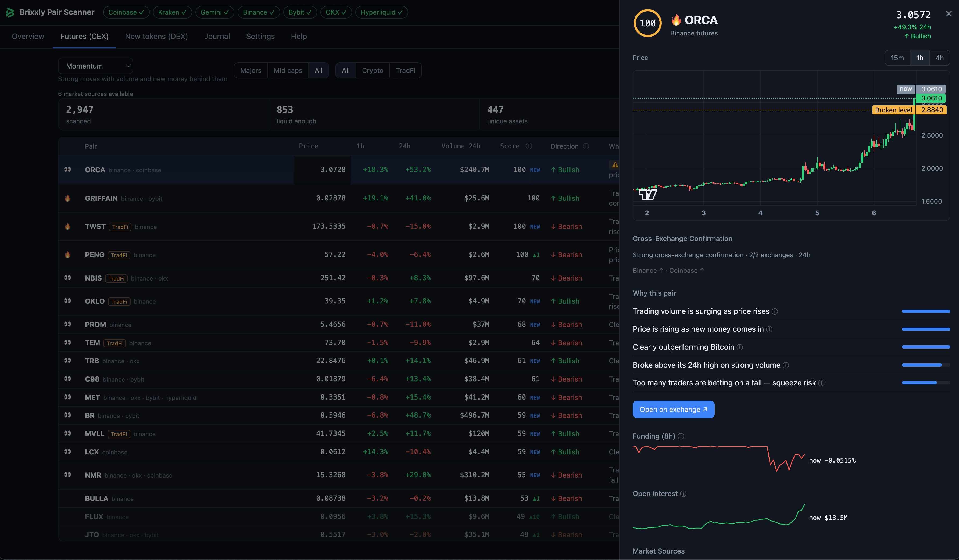
Task: Toggle the Kraken exchange chip
Action: pos(172,12)
